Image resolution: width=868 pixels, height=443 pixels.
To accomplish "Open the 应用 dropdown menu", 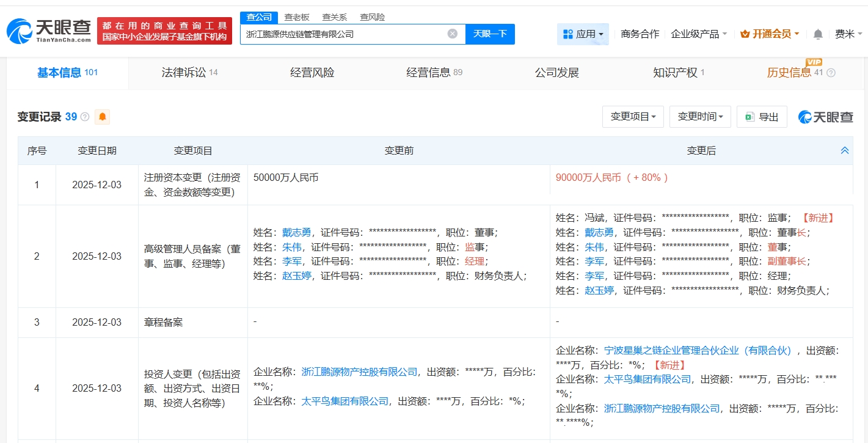I will coord(583,34).
